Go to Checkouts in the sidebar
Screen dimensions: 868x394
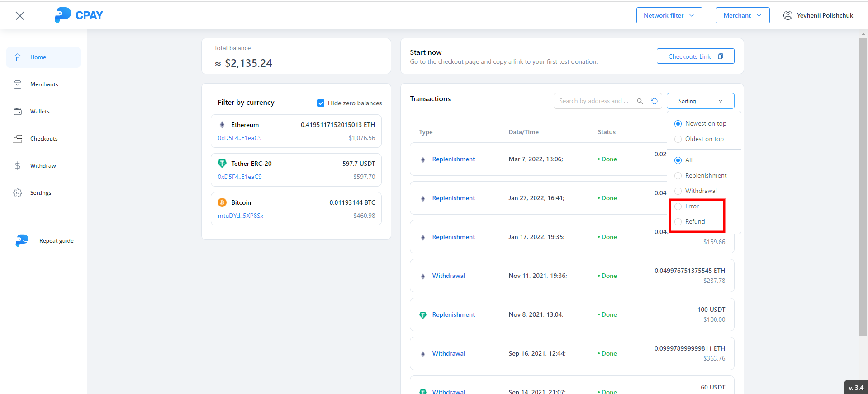(43, 139)
